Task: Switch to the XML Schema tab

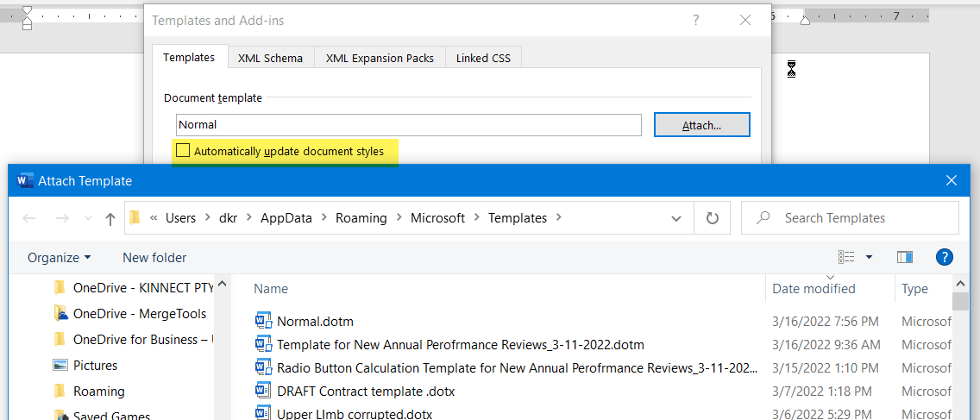Action: tap(271, 58)
